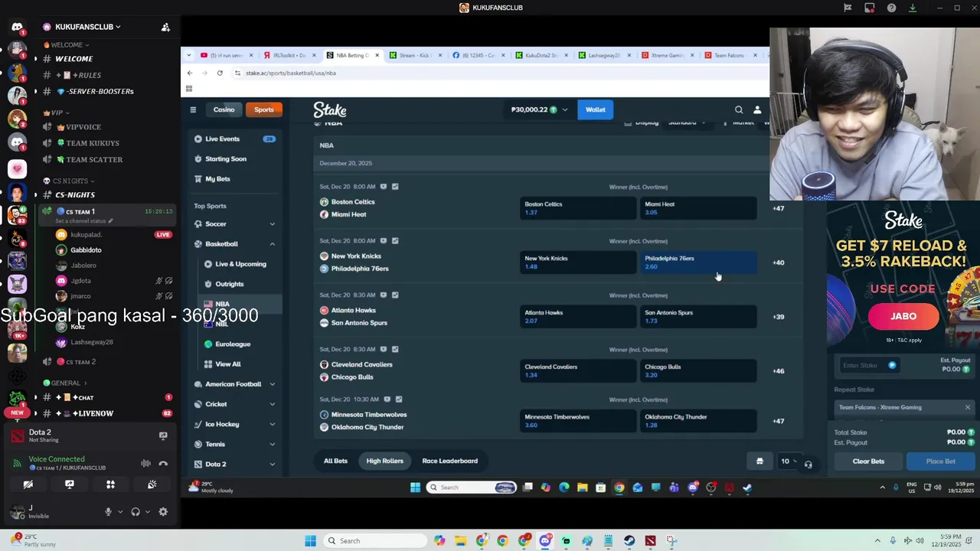Switch to IRLToolkit browser tab
This screenshot has height=551, width=980.
coord(289,55)
